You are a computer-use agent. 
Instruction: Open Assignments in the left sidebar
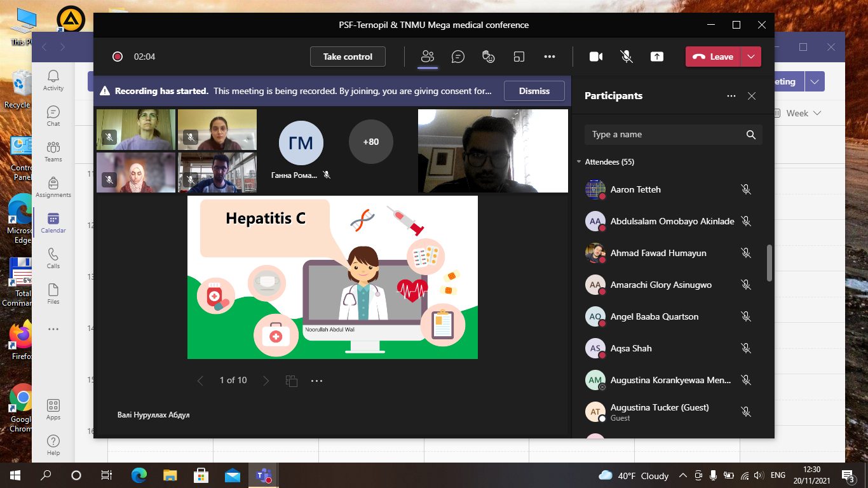[x=53, y=187]
